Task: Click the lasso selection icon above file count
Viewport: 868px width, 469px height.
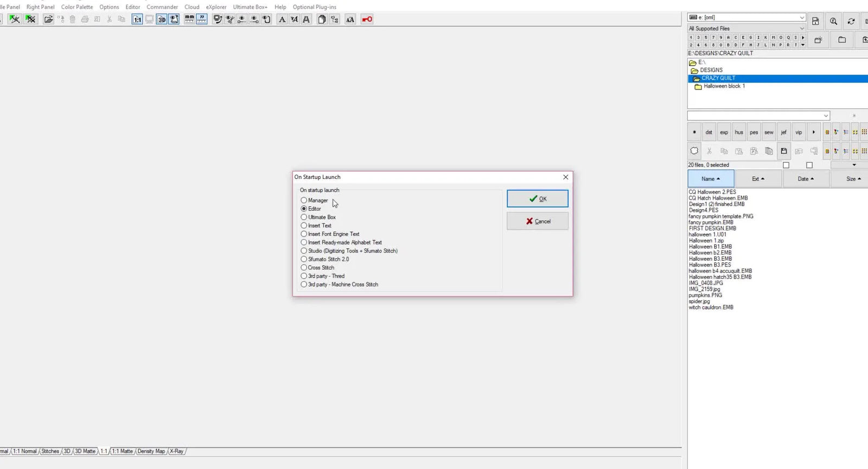Action: click(x=694, y=151)
